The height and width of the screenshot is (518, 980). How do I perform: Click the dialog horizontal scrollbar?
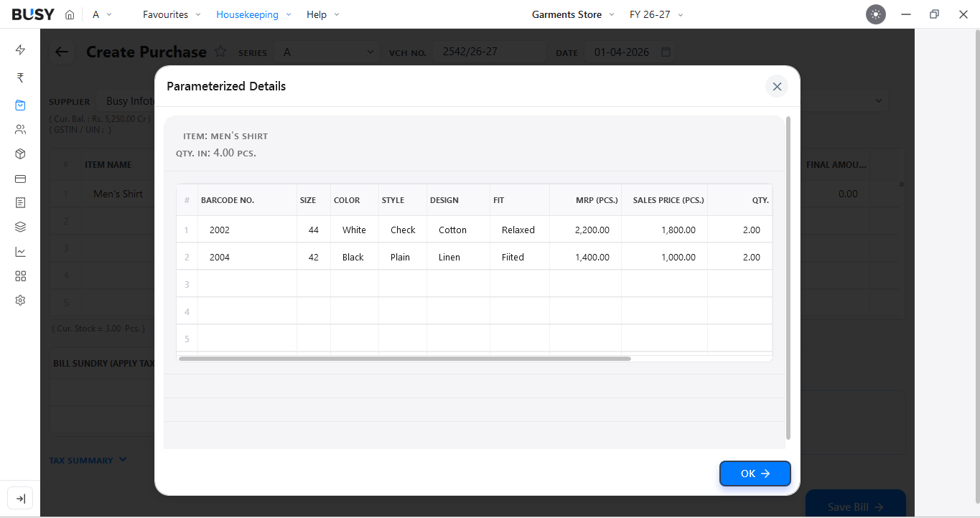click(x=405, y=358)
